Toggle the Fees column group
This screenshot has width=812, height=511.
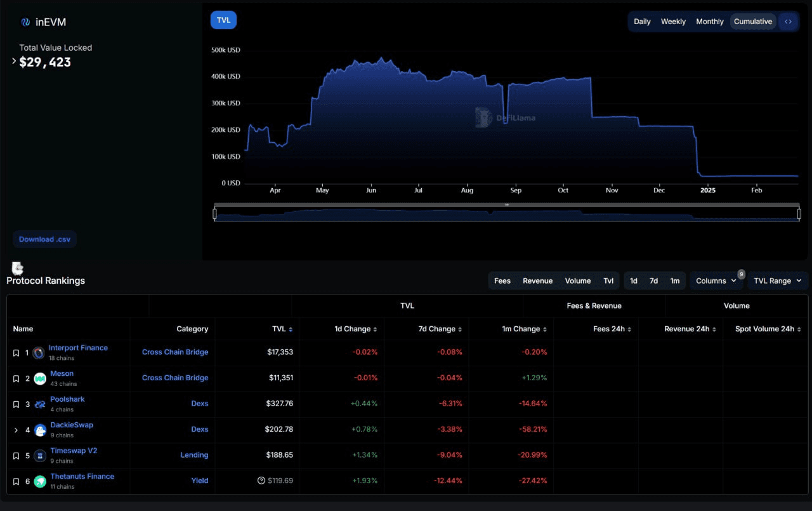click(502, 281)
